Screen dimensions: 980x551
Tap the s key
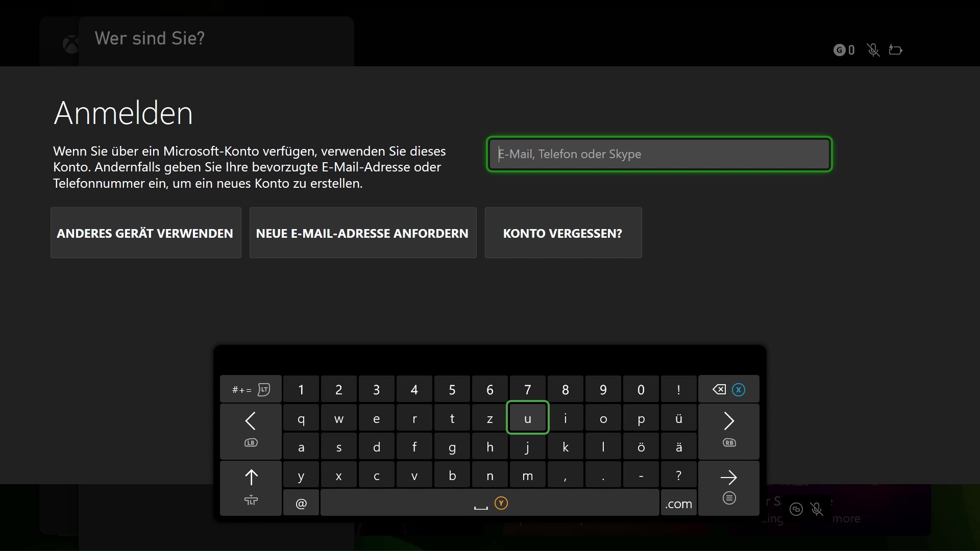point(339,446)
